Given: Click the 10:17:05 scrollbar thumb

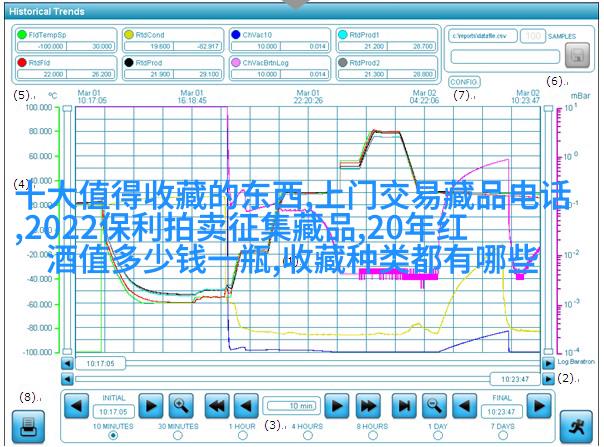Looking at the screenshot, I should coord(100,363).
